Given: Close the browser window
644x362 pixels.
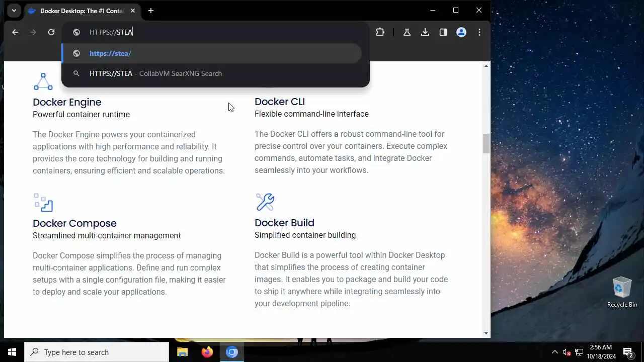Looking at the screenshot, I should (x=479, y=10).
